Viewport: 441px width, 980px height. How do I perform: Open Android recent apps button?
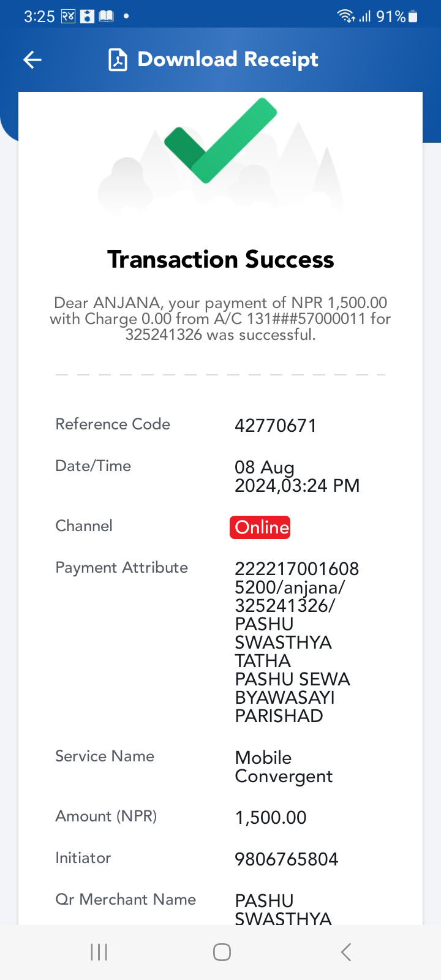(99, 952)
